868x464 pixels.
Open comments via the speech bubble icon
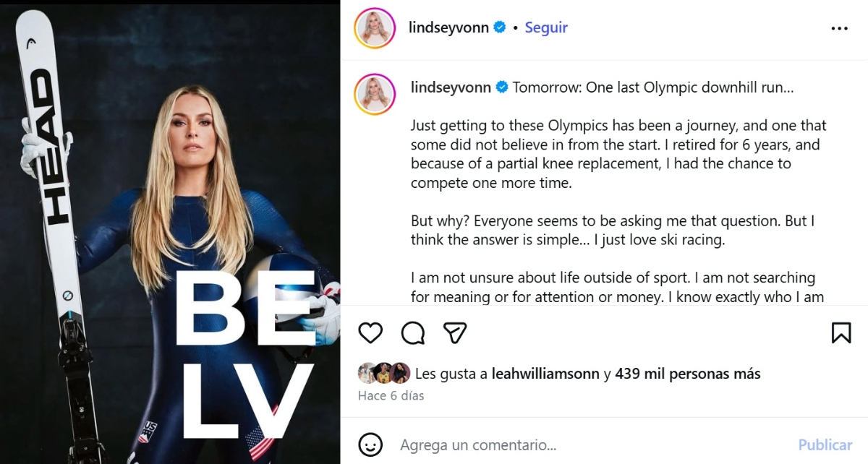point(413,332)
